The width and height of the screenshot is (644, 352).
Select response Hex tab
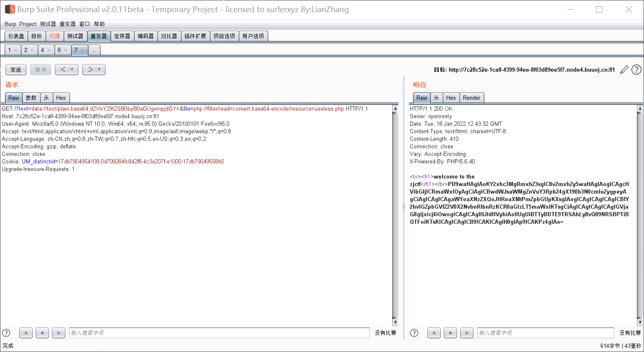click(x=451, y=98)
